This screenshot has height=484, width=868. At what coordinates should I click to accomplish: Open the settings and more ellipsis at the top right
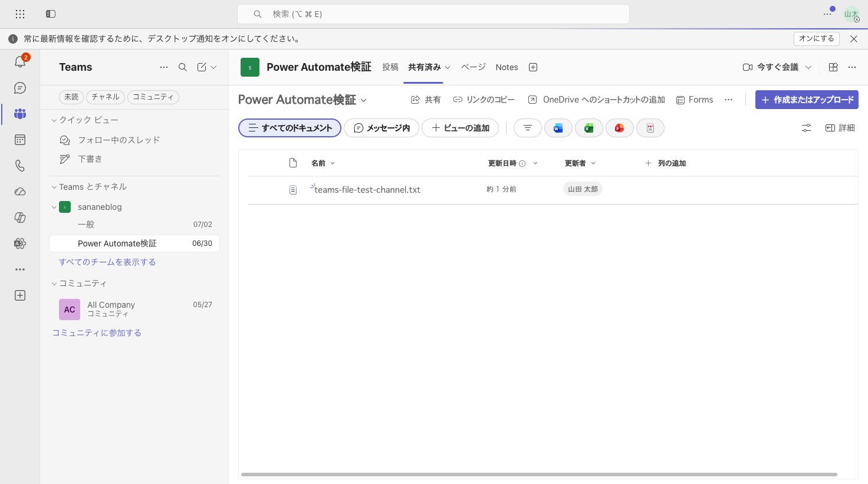tap(827, 14)
